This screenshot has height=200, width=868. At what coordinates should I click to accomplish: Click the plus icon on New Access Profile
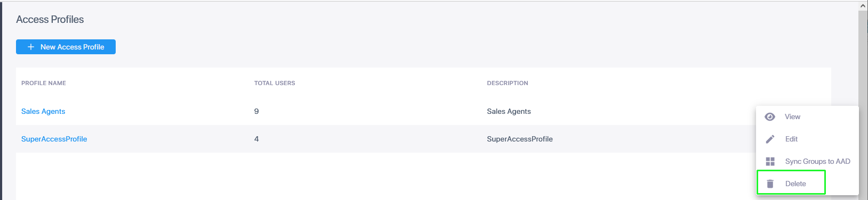tap(31, 47)
